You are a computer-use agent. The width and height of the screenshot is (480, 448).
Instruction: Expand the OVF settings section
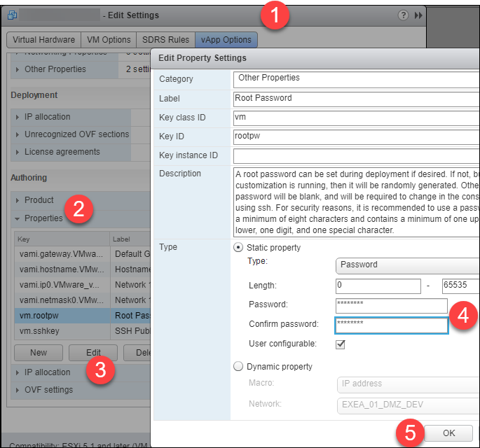pyautogui.click(x=18, y=390)
